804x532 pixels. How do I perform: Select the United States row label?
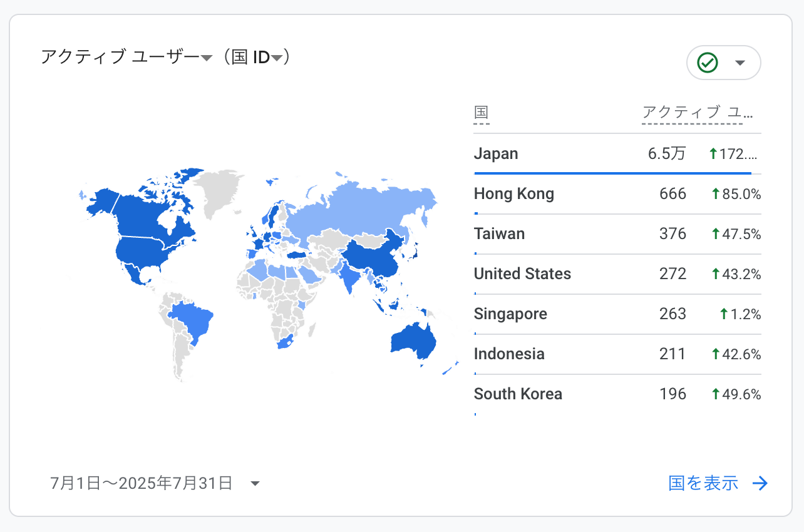(522, 274)
